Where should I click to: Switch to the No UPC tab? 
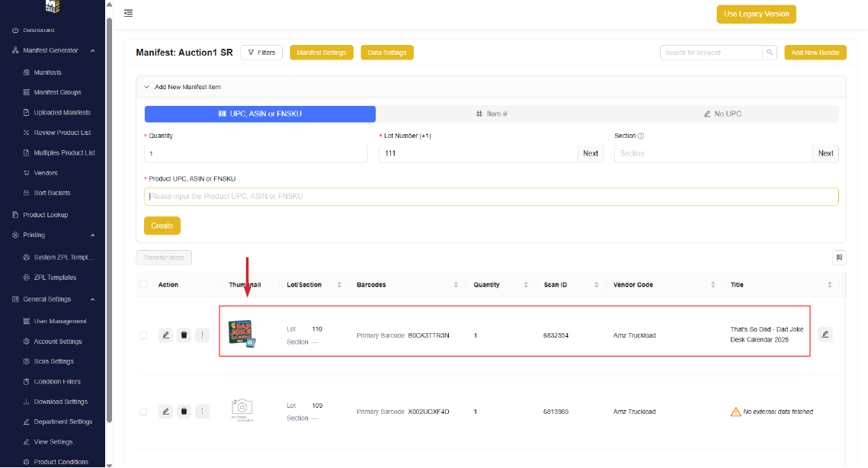click(x=722, y=114)
